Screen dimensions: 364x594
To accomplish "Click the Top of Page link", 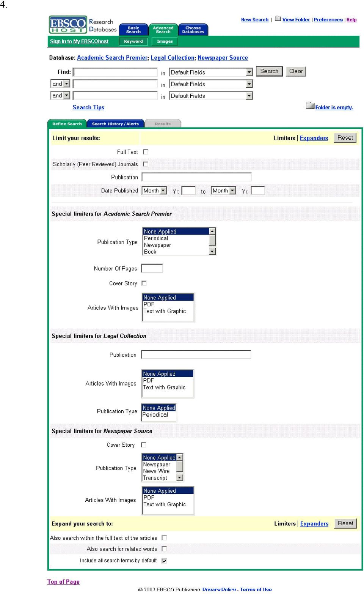I will tap(63, 582).
